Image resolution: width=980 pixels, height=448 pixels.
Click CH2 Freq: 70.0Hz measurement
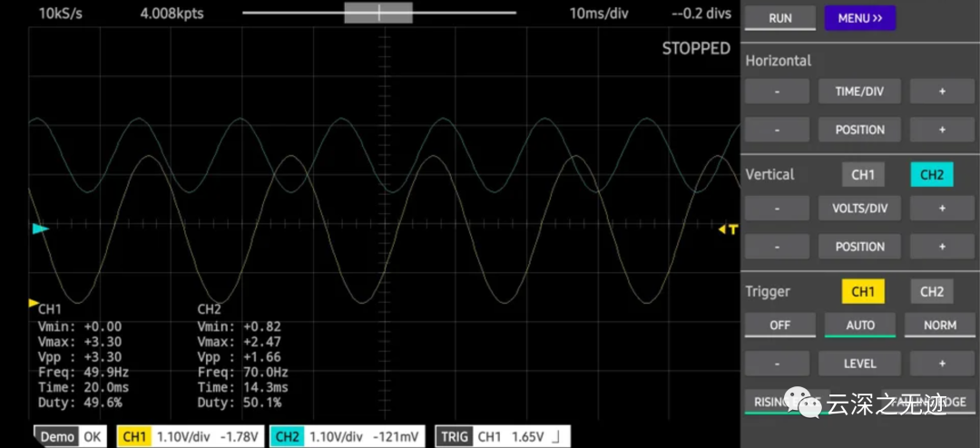[242, 373]
